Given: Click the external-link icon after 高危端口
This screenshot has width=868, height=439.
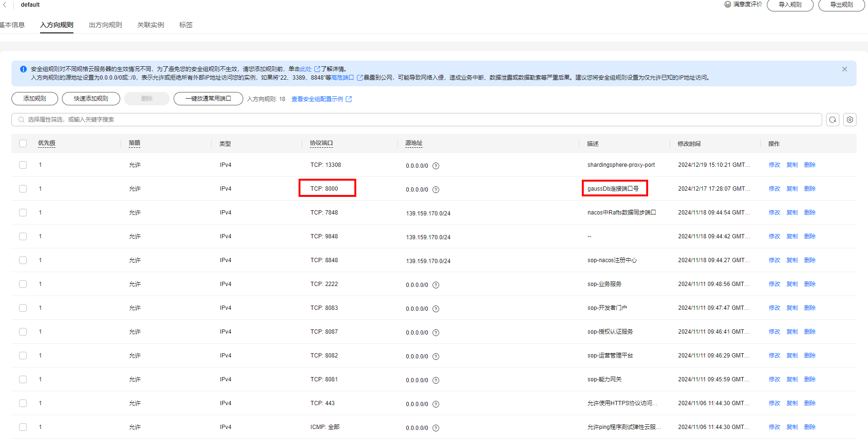Looking at the screenshot, I should click(x=360, y=78).
